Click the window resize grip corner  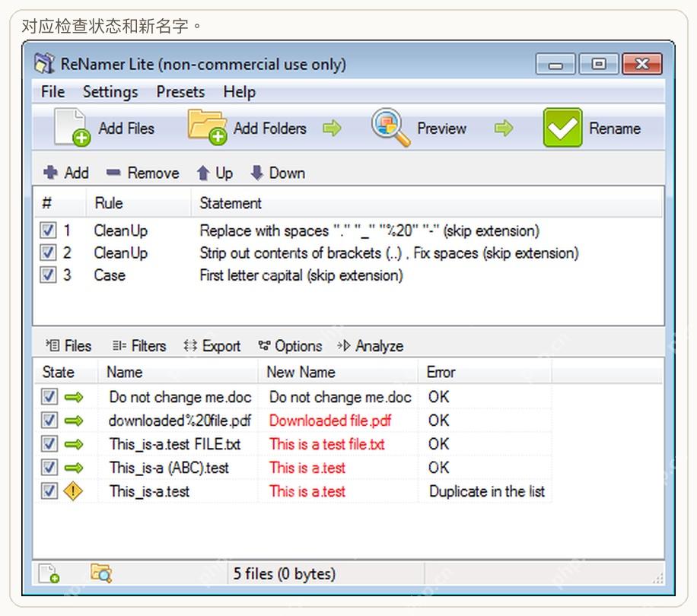(x=658, y=578)
